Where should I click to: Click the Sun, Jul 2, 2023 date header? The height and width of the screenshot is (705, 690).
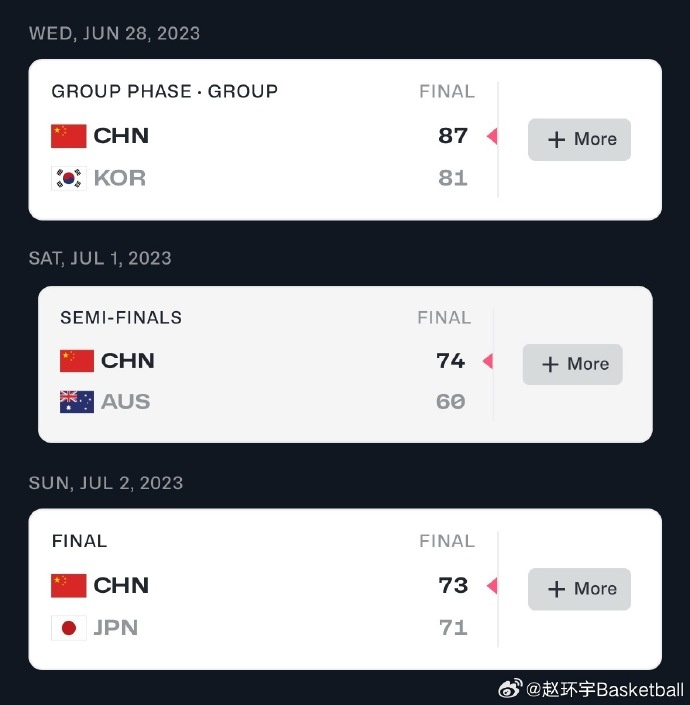point(105,483)
